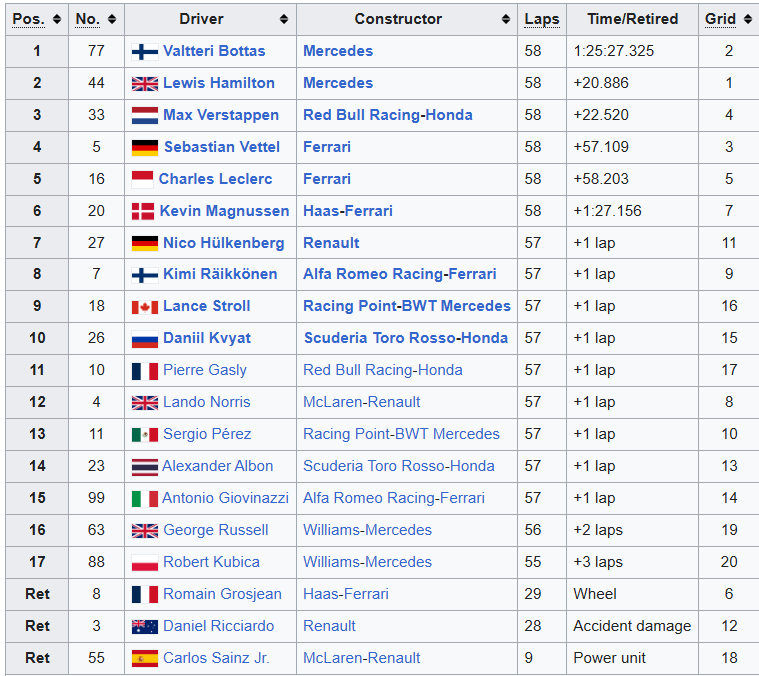This screenshot has width=759, height=676.
Task: Open Valtteri Bottas driver link
Action: (214, 51)
